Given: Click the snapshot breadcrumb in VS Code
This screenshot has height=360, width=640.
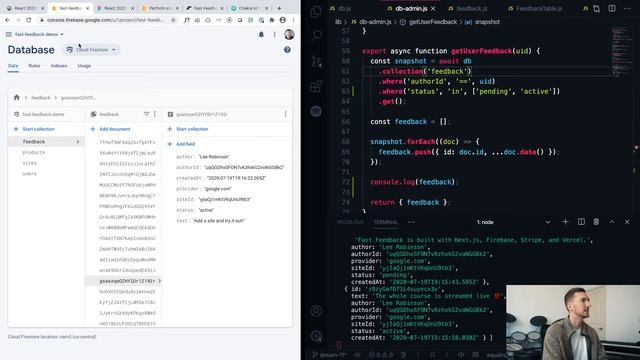Looking at the screenshot, I should (482, 22).
